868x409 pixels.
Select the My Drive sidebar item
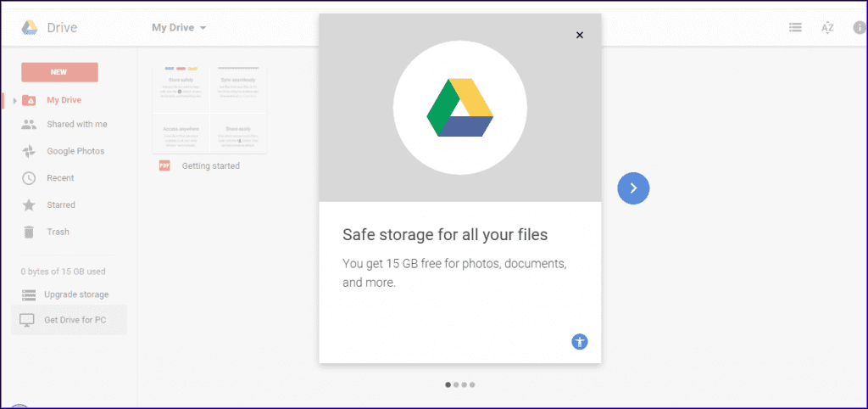click(64, 100)
